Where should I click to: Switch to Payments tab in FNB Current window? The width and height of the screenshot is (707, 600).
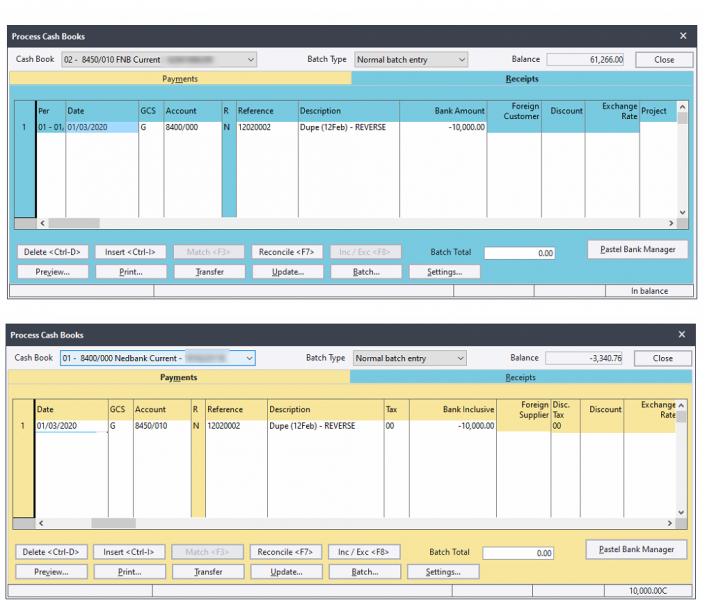point(180,78)
